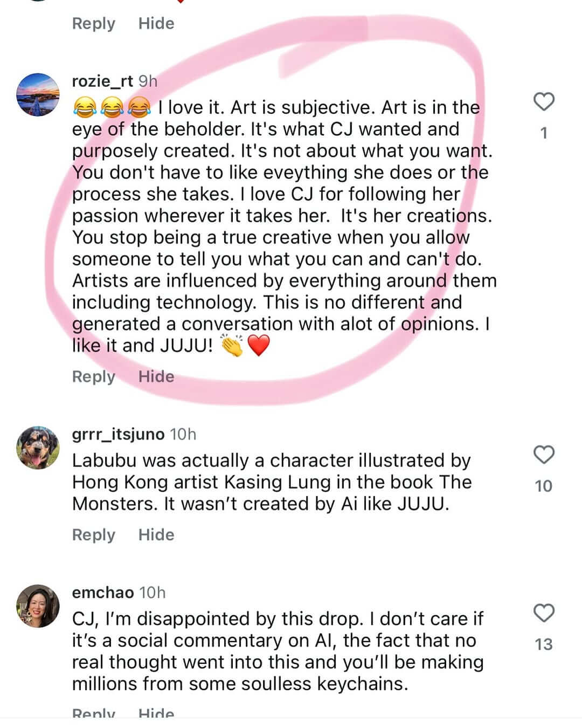The height and width of the screenshot is (728, 582).
Task: Click the emchao username
Action: [103, 592]
